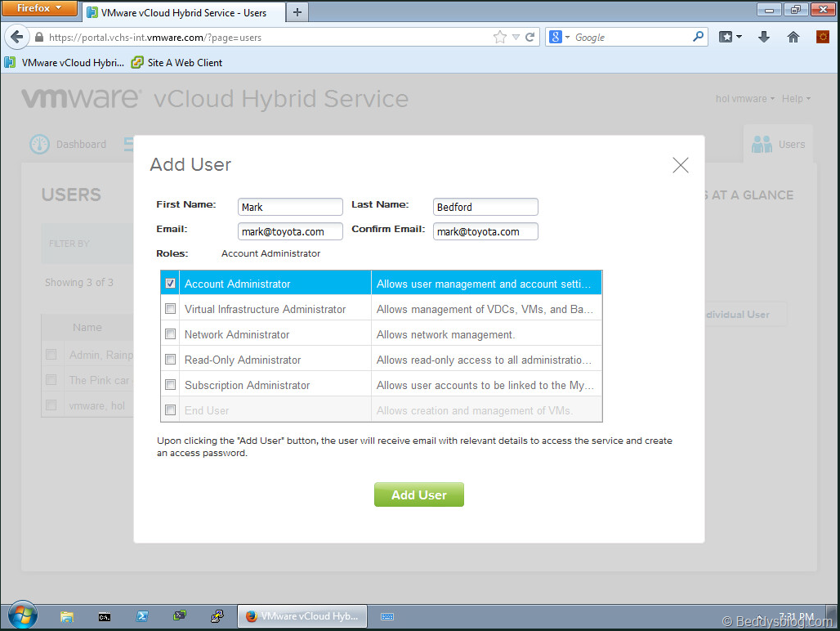Check the Virtual Infrastructure Administrator checkbox

click(170, 308)
